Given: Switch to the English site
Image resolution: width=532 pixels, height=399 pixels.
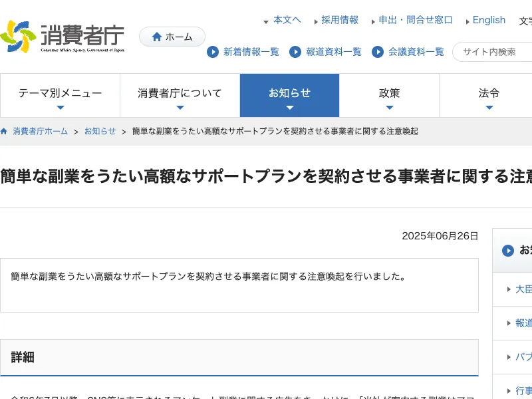Looking at the screenshot, I should click(489, 20).
